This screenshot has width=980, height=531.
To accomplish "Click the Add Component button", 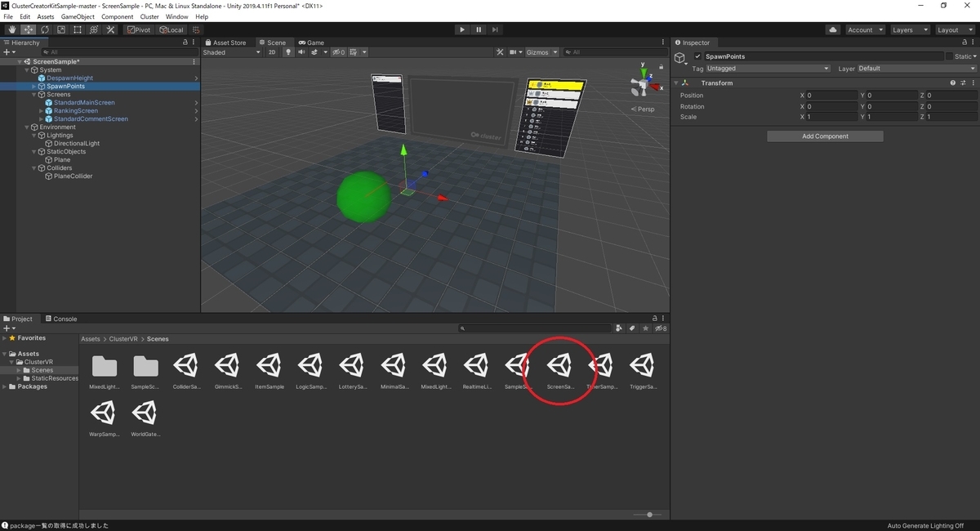I will point(825,136).
